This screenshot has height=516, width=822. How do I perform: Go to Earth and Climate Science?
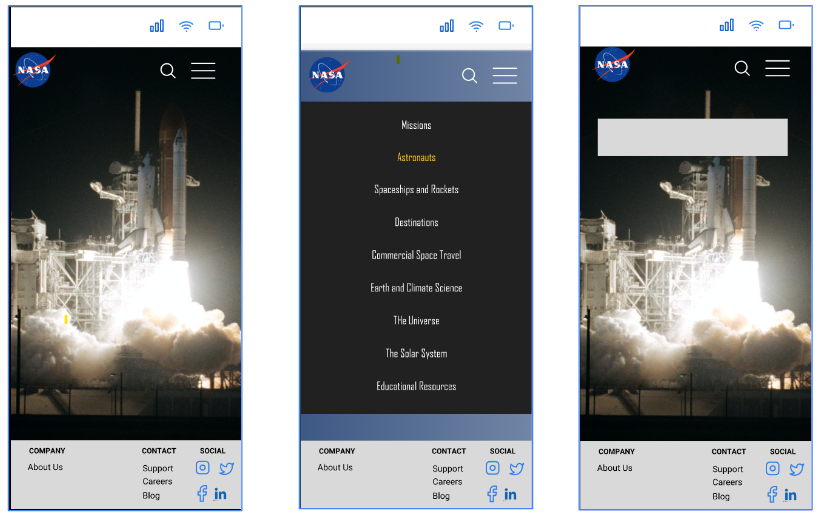[x=416, y=288]
